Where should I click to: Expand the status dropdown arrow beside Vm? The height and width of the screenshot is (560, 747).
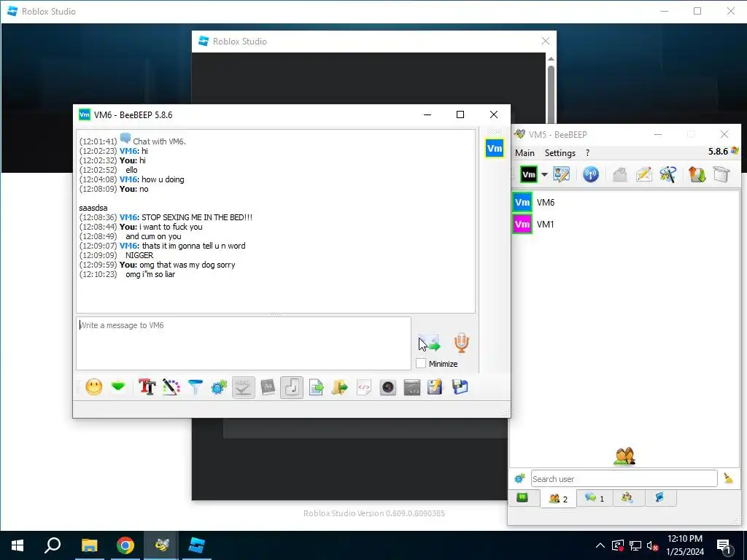point(544,175)
